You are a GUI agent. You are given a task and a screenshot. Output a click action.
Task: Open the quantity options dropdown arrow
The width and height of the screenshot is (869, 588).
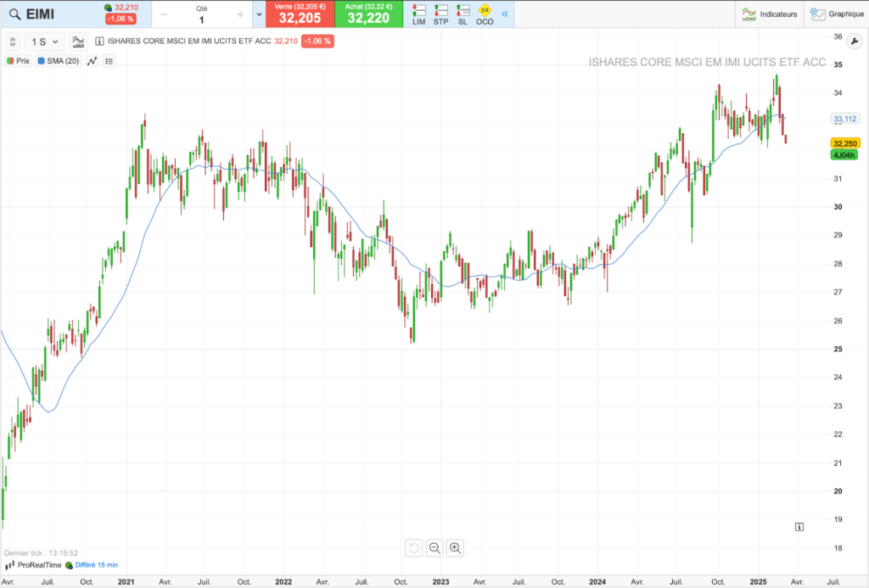[x=259, y=14]
